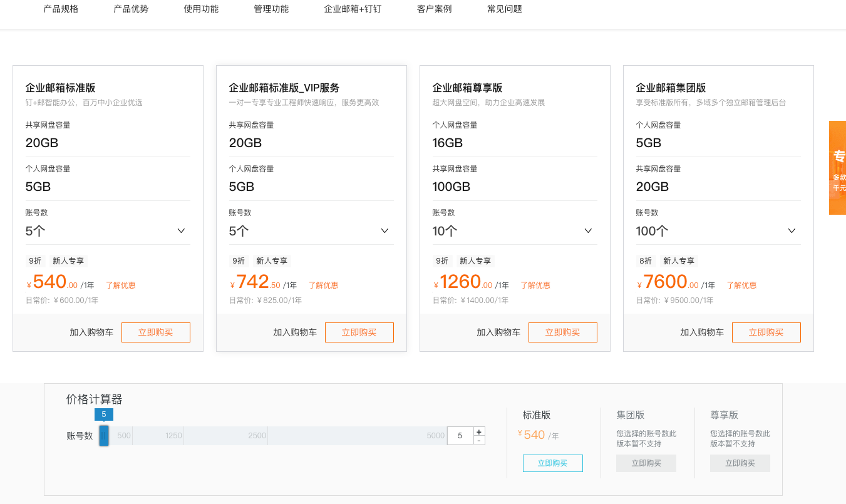The image size is (846, 504).
Task: Click the blue account slider handle
Action: [104, 436]
